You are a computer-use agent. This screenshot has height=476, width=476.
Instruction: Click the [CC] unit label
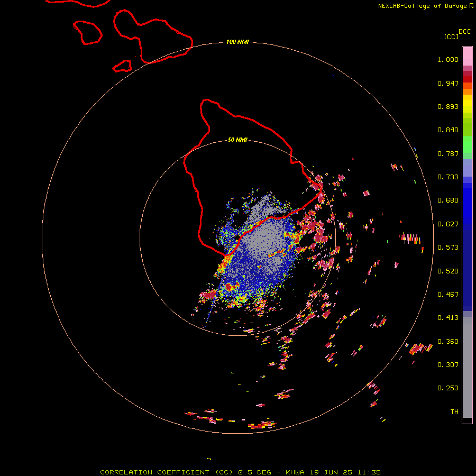coord(452,36)
